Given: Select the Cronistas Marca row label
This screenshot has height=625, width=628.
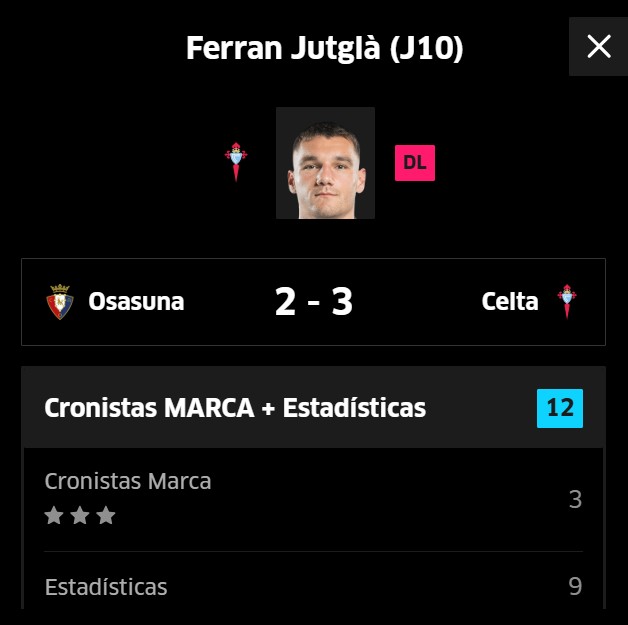Looking at the screenshot, I should pos(128,481).
